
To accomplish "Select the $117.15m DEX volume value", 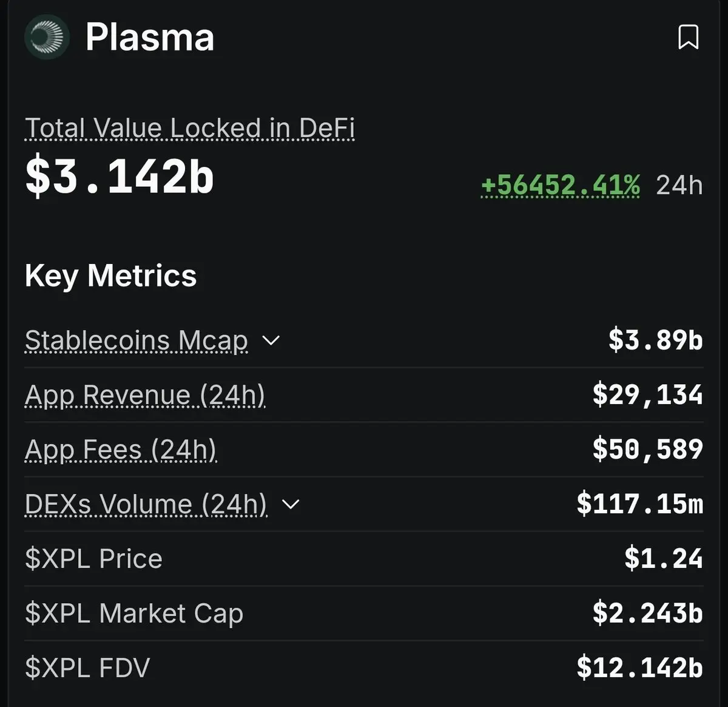I will point(640,504).
